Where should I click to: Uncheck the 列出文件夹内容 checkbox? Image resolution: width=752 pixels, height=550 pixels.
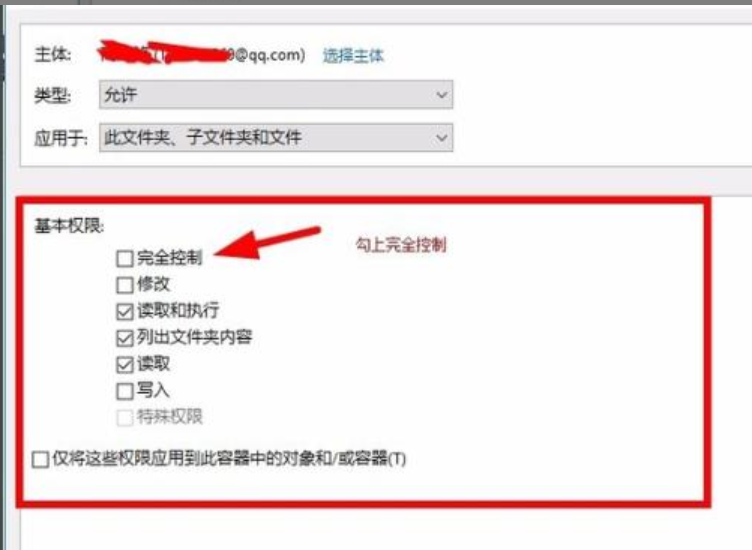(x=125, y=338)
